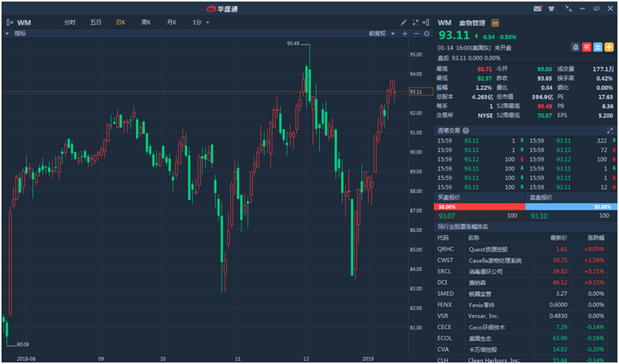This screenshot has height=364, width=619.
Task: Switch to the 分时 intraday tab
Action: point(70,22)
